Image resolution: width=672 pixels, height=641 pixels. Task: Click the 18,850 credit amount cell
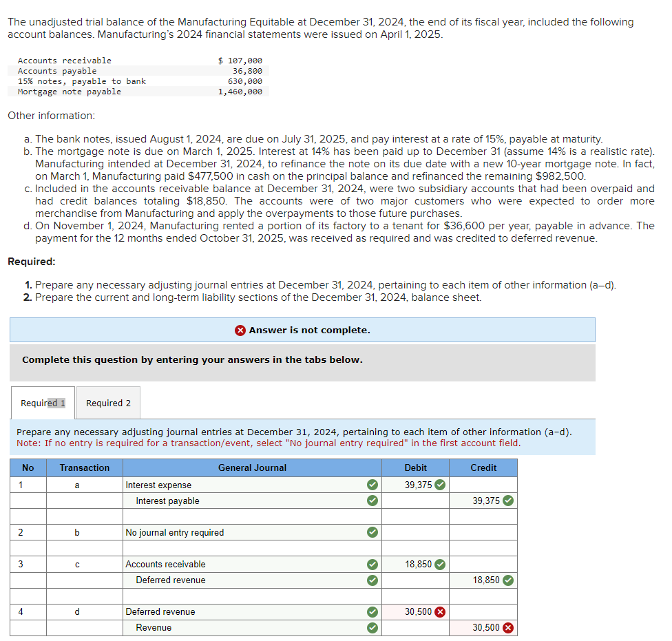pyautogui.click(x=483, y=580)
